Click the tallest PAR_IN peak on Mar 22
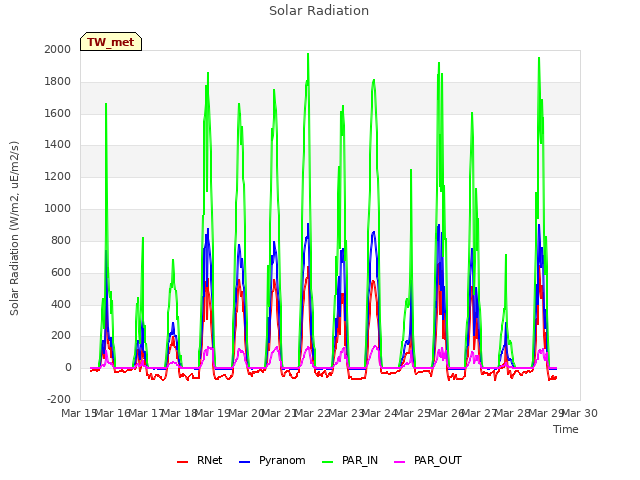 tap(308, 54)
